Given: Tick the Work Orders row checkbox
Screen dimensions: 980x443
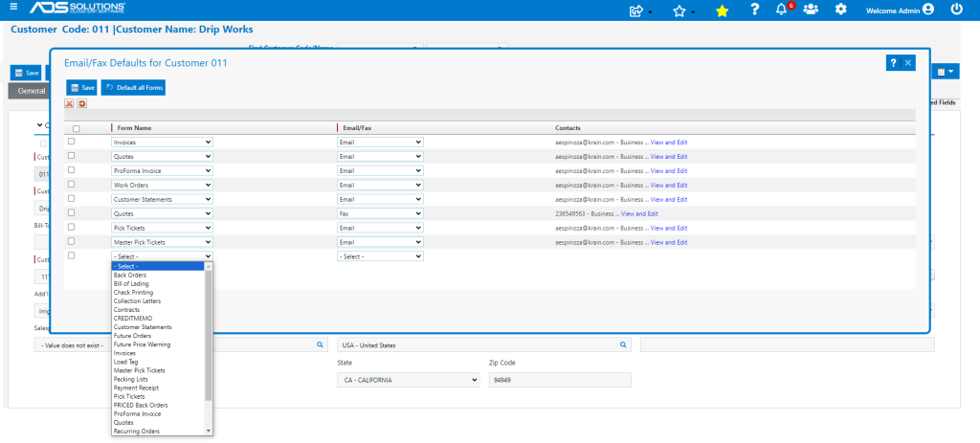Looking at the screenshot, I should [71, 185].
